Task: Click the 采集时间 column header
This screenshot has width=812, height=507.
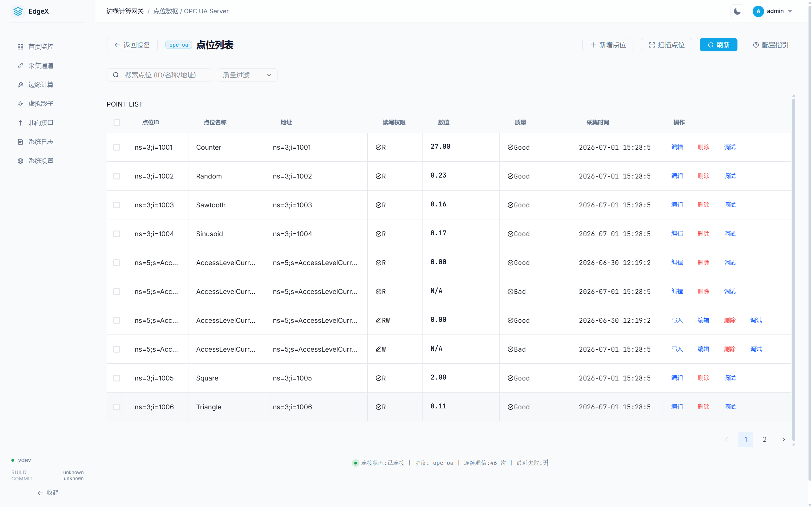Action: (597, 122)
